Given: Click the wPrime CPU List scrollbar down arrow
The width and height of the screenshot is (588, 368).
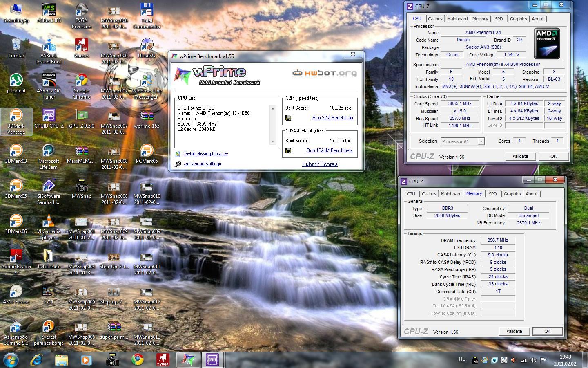Looking at the screenshot, I should [x=273, y=141].
